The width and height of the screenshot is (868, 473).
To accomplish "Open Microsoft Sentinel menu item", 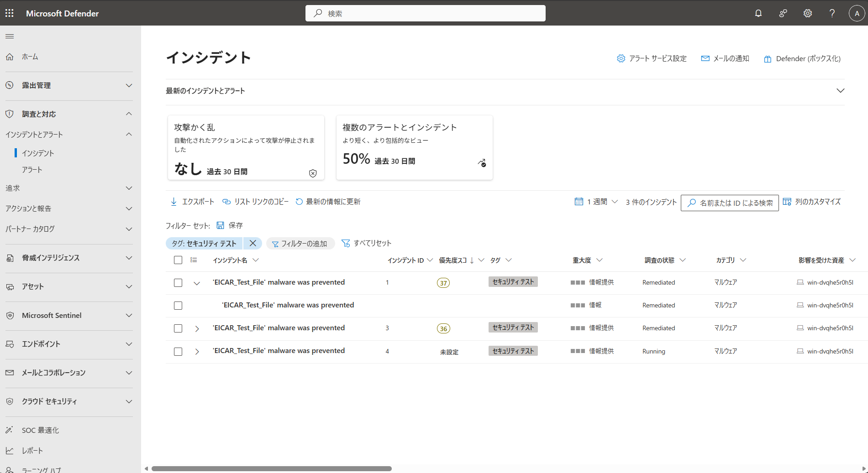I will [x=52, y=315].
